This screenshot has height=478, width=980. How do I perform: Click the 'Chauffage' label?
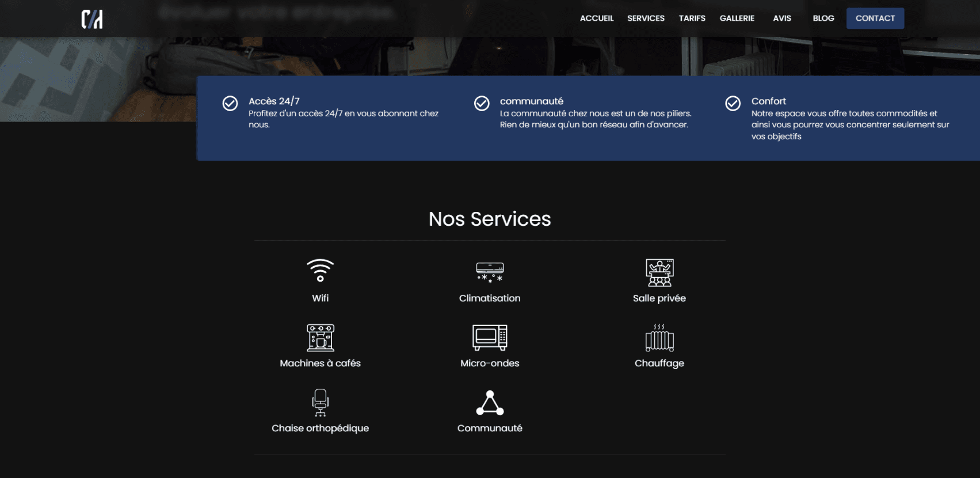(x=659, y=363)
